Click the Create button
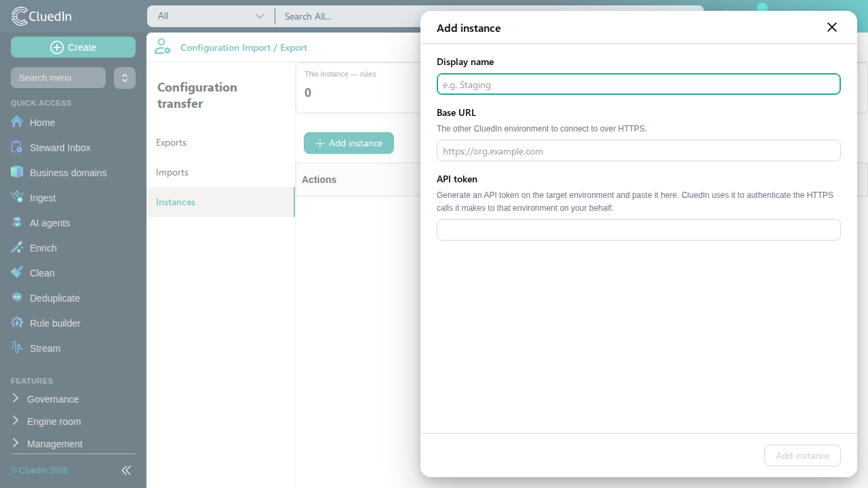The height and width of the screenshot is (488, 868). click(73, 47)
